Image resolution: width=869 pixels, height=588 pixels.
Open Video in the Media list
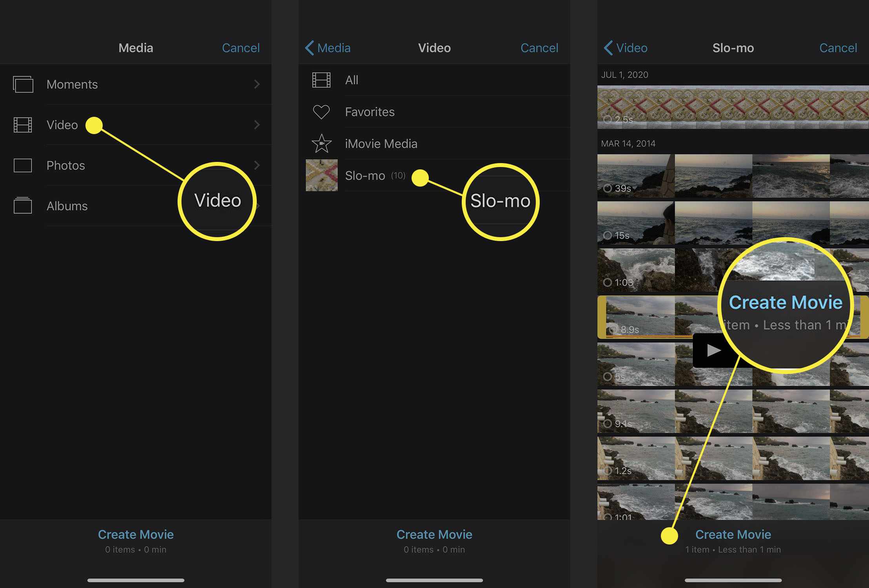(136, 125)
